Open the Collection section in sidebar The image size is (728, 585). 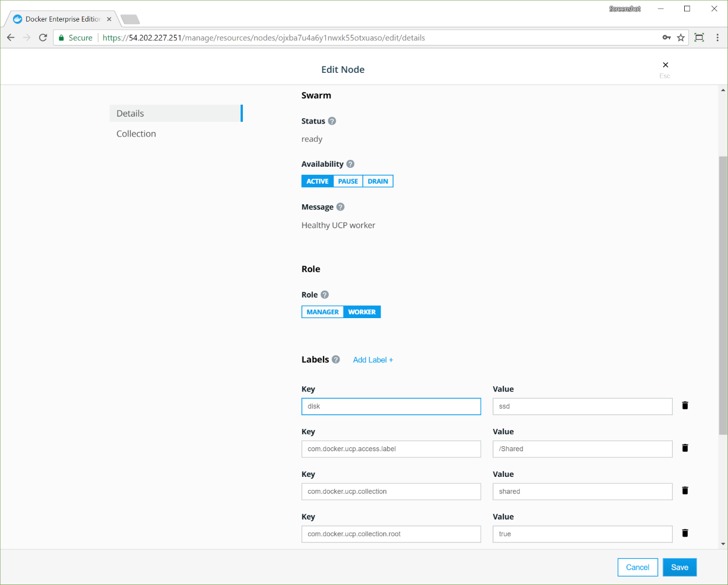pyautogui.click(x=136, y=134)
